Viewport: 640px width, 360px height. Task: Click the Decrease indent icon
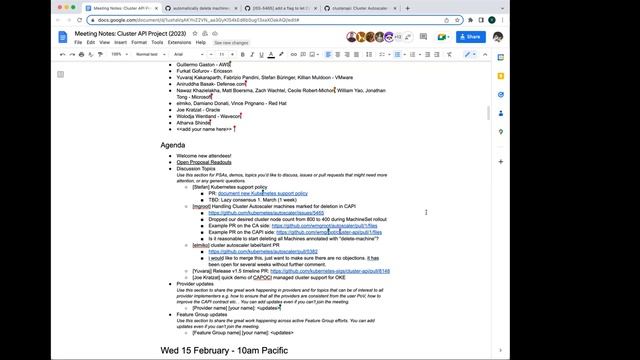[x=427, y=54]
